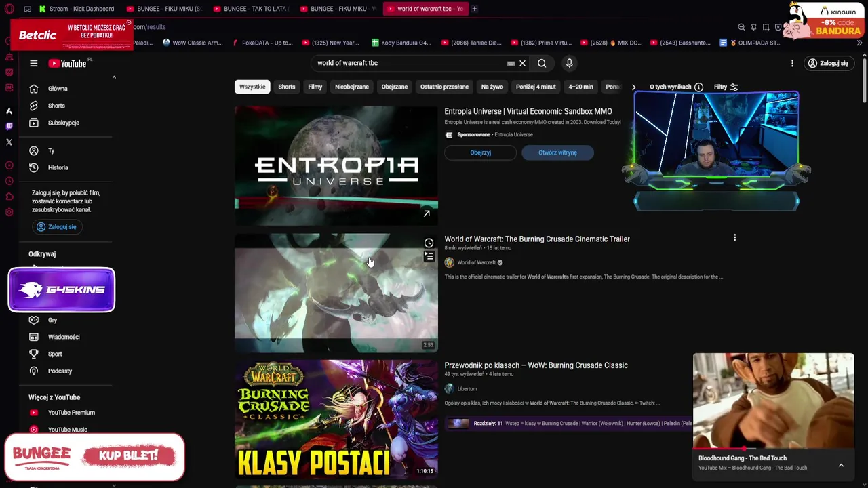The width and height of the screenshot is (868, 488).
Task: Open Główna in the YouTube sidebar
Action: click(x=58, y=89)
